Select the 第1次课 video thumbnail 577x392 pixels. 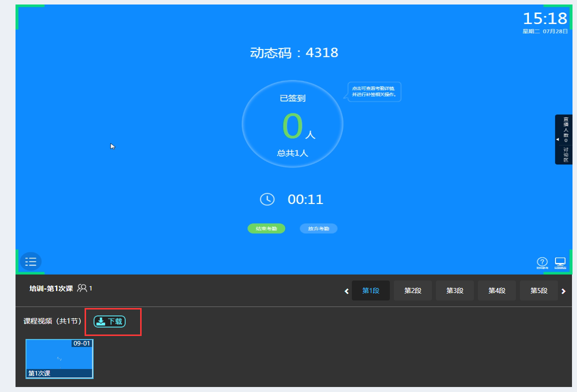[x=60, y=358]
